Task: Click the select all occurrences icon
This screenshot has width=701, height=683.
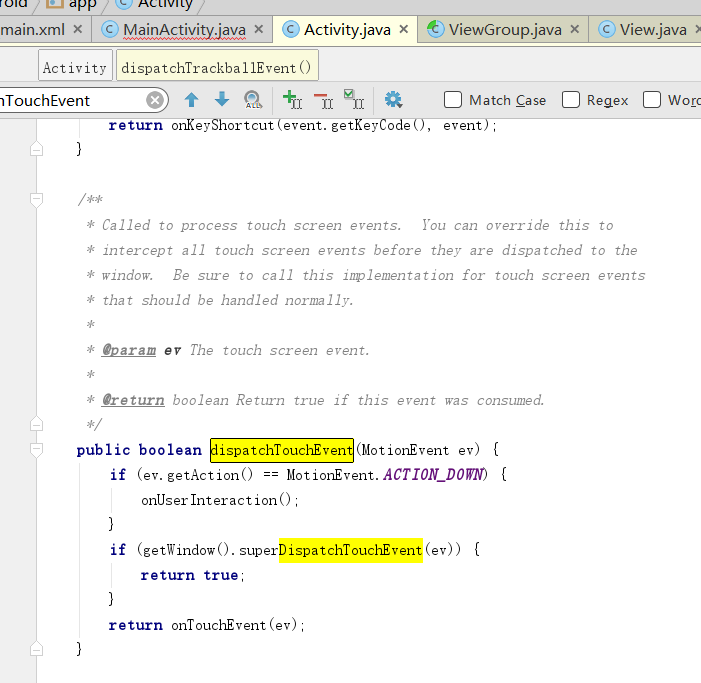Action: (353, 100)
